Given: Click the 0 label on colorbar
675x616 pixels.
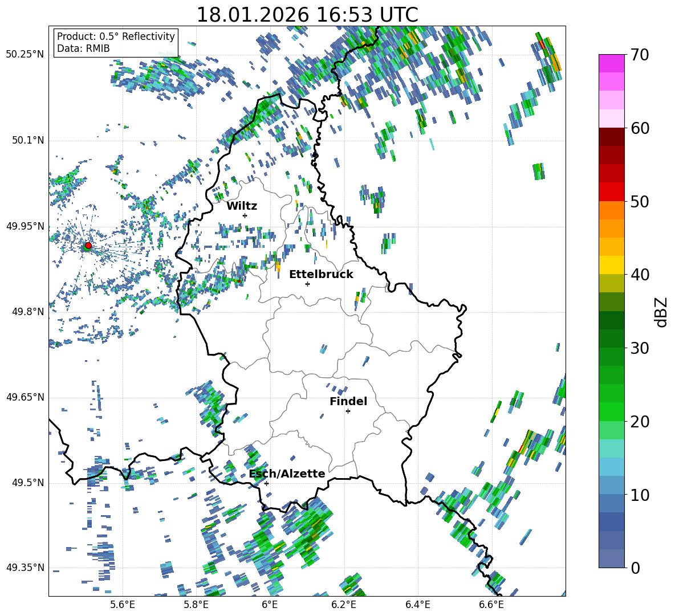Looking at the screenshot, I should tap(635, 568).
